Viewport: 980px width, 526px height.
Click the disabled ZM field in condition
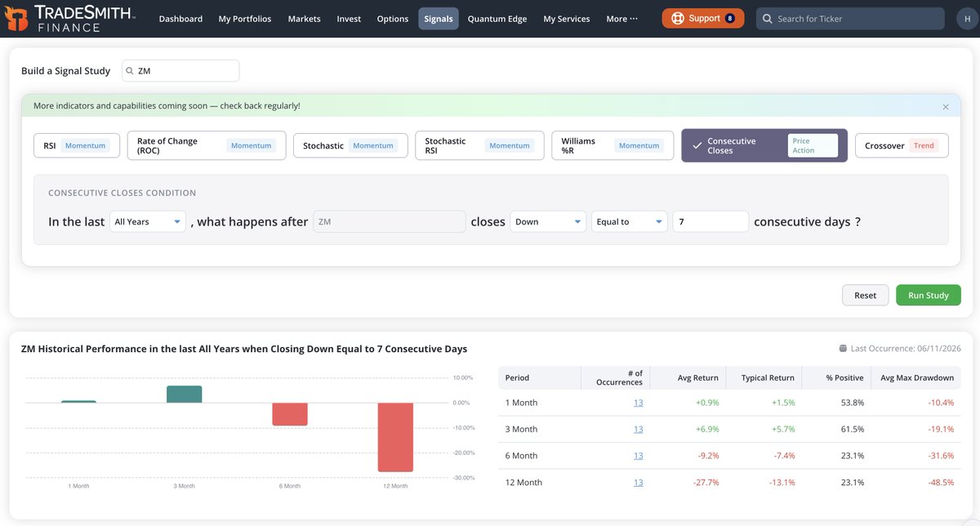tap(389, 221)
